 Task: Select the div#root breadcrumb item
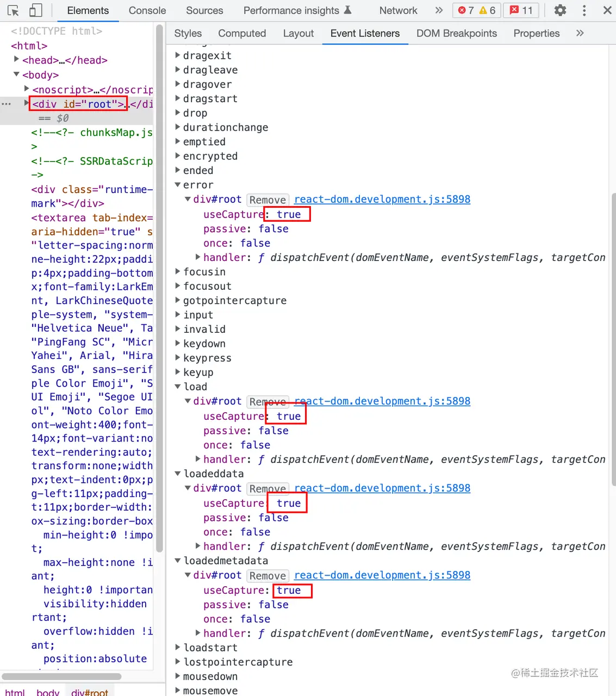pos(90,692)
